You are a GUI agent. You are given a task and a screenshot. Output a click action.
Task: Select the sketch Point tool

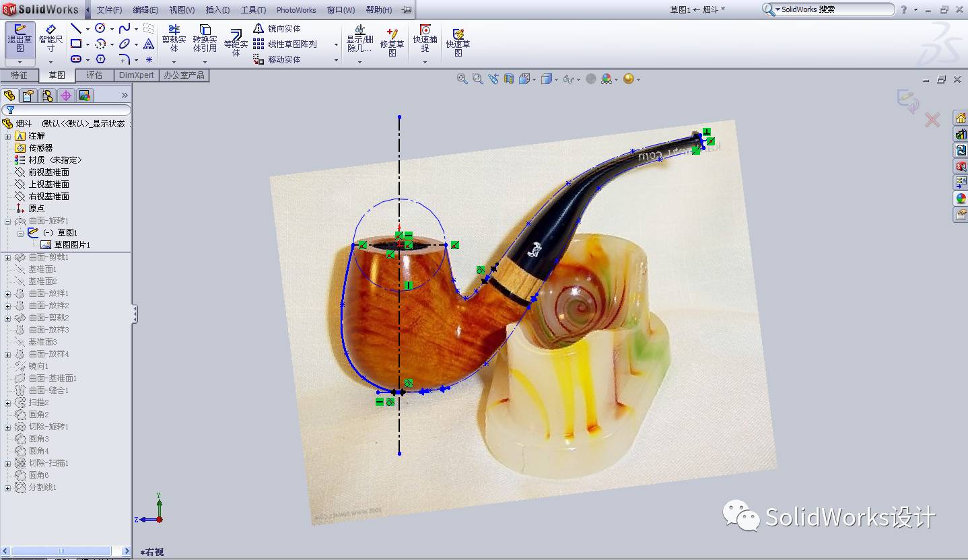[x=149, y=59]
